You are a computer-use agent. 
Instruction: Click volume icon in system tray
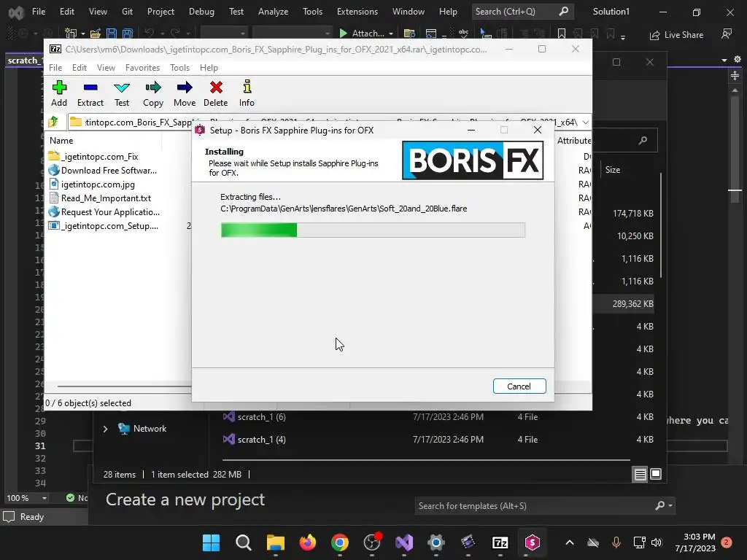coord(657,542)
